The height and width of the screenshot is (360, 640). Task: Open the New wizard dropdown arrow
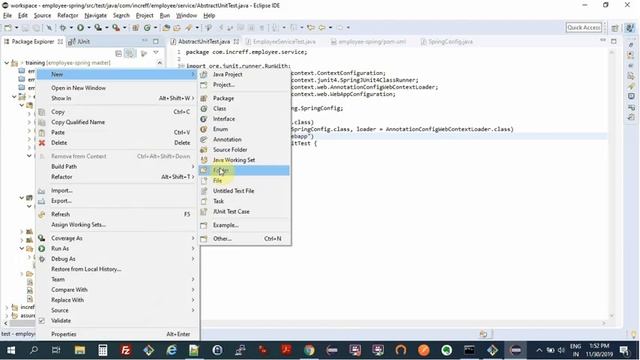(16, 28)
